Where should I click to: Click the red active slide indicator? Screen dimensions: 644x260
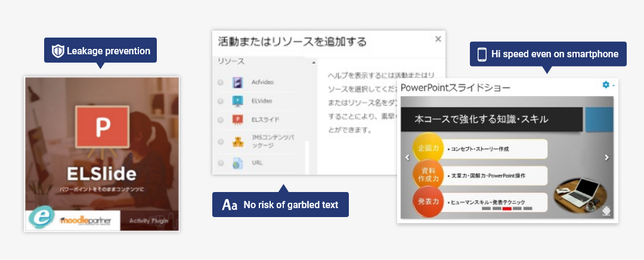(507, 209)
